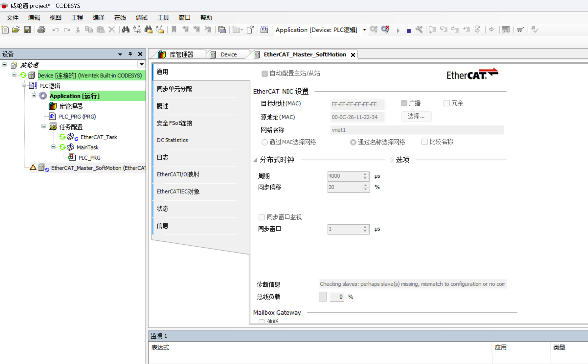Enable the 冗余 redundancy checkbox
The height and width of the screenshot is (364, 588).
tap(446, 103)
